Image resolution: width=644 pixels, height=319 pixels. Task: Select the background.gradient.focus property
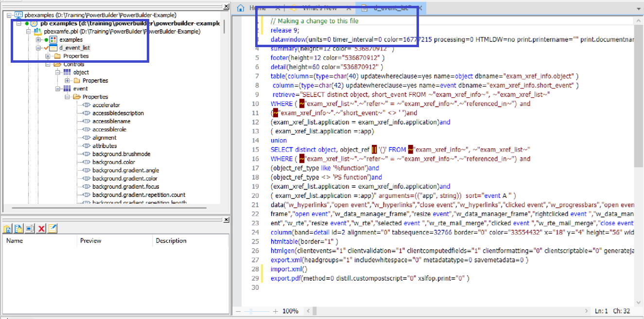125,186
